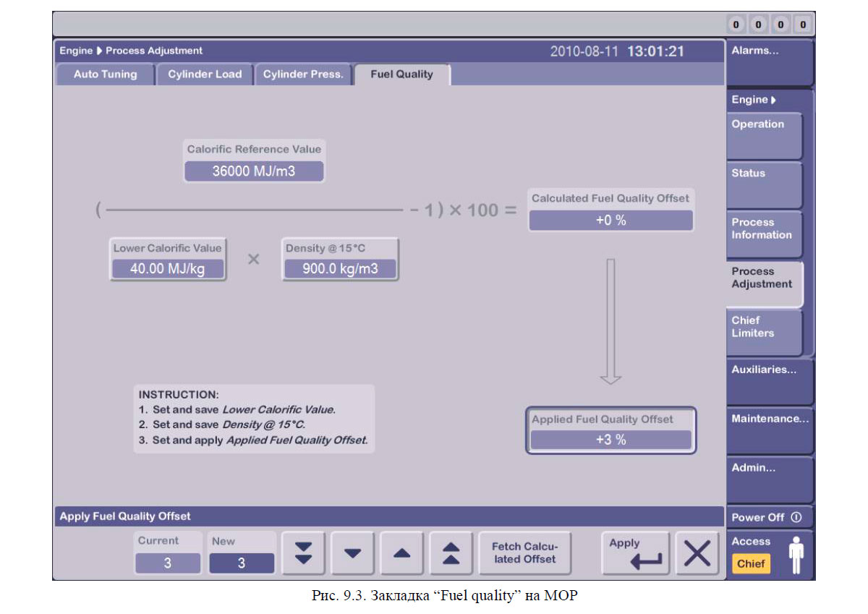Open the Alarms panel
This screenshot has width=868, height=614.
[x=770, y=62]
